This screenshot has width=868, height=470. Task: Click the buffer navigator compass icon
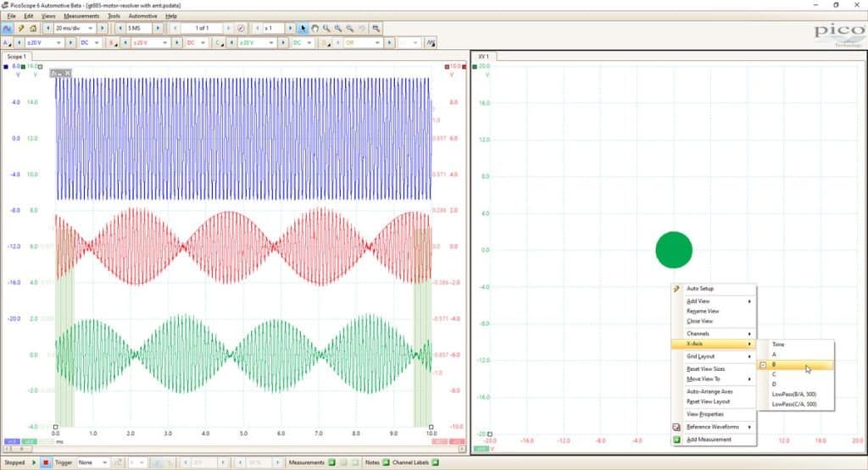click(241, 28)
